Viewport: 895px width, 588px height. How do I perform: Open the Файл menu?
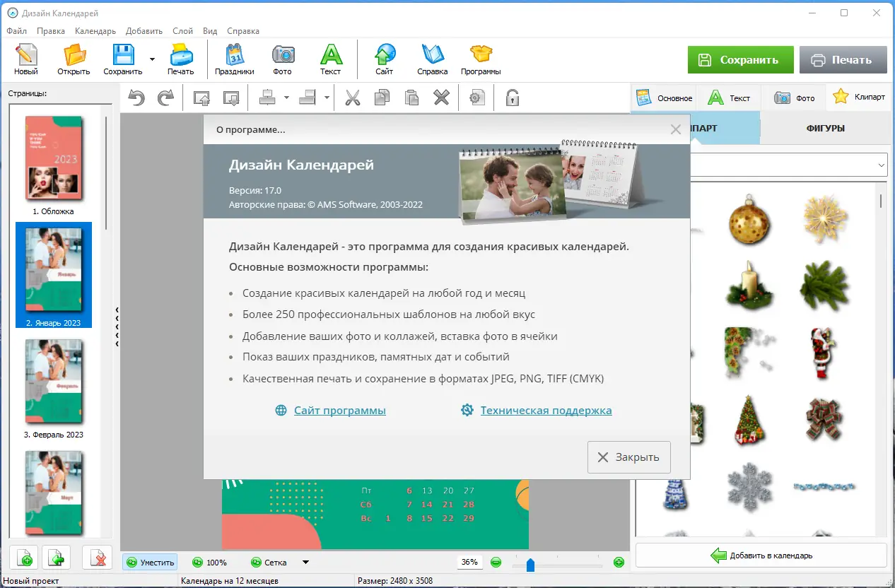click(x=17, y=31)
